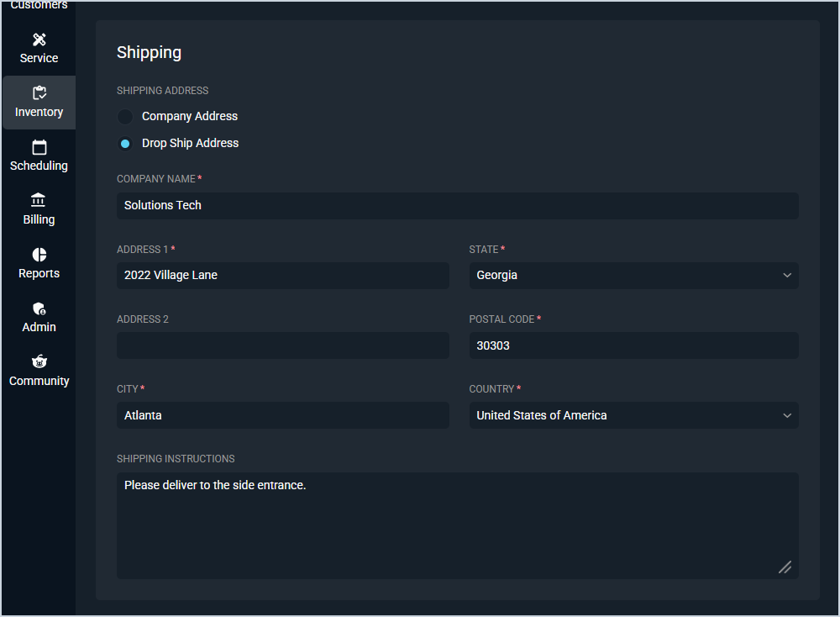Open the Reports pie chart icon
The height and width of the screenshot is (617, 840).
pyautogui.click(x=39, y=255)
